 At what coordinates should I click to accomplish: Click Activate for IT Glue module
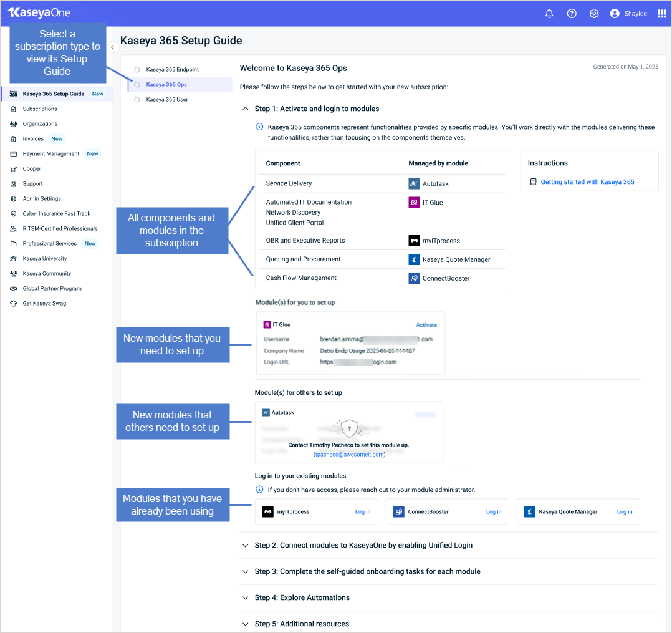426,325
